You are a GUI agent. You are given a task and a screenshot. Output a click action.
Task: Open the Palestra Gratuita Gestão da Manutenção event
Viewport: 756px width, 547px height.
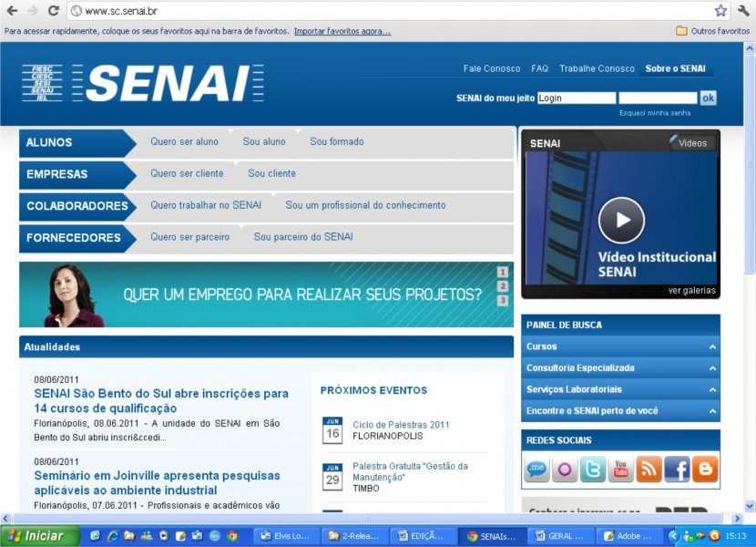pos(410,471)
